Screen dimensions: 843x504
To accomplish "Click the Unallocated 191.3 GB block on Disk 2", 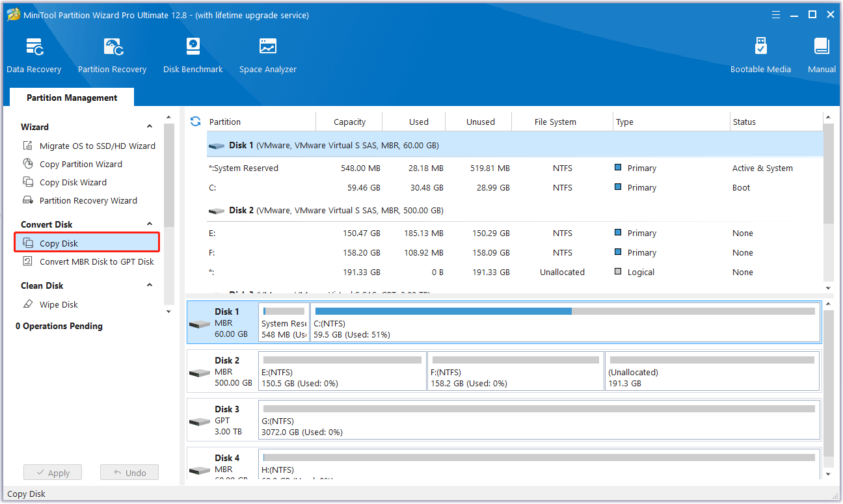I will 713,371.
